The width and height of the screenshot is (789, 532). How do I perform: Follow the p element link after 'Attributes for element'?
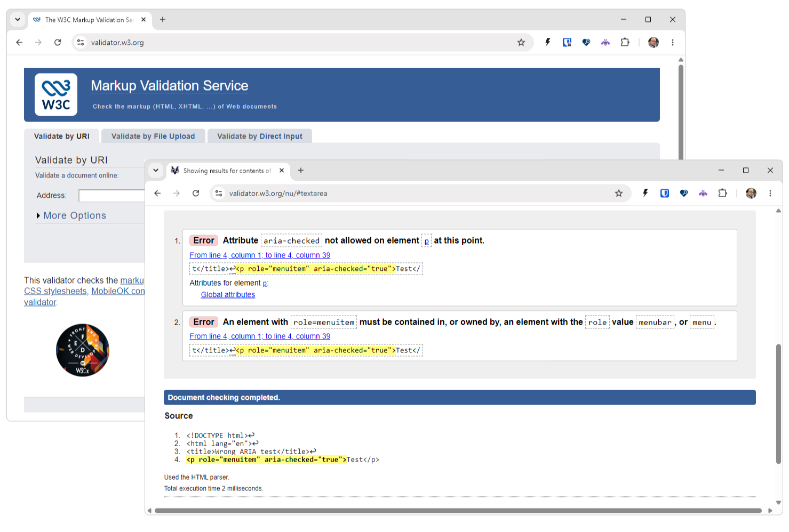point(265,284)
